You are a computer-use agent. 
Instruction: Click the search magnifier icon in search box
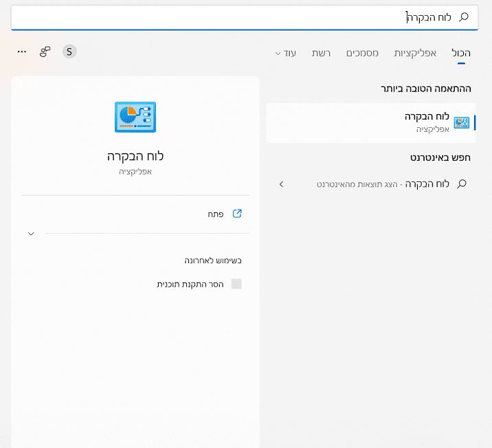point(464,17)
